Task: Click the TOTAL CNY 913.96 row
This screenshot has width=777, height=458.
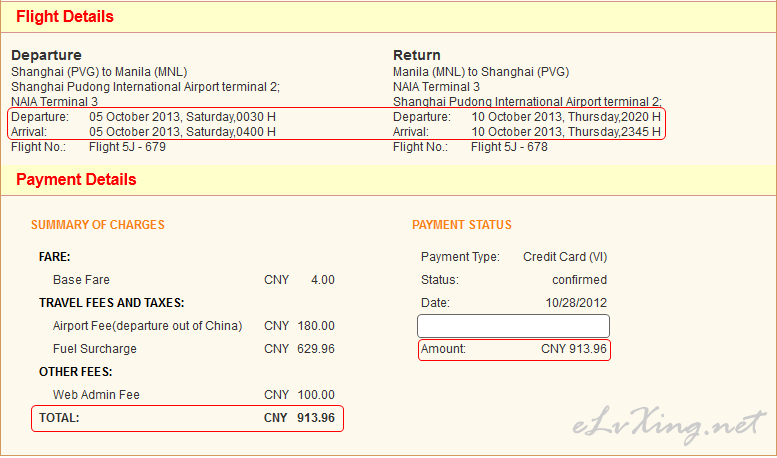Action: pos(187,418)
